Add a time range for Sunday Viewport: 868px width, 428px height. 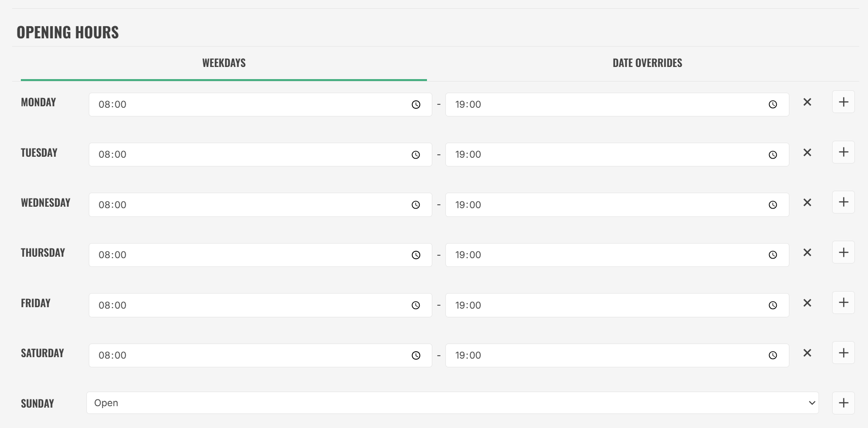pyautogui.click(x=843, y=403)
